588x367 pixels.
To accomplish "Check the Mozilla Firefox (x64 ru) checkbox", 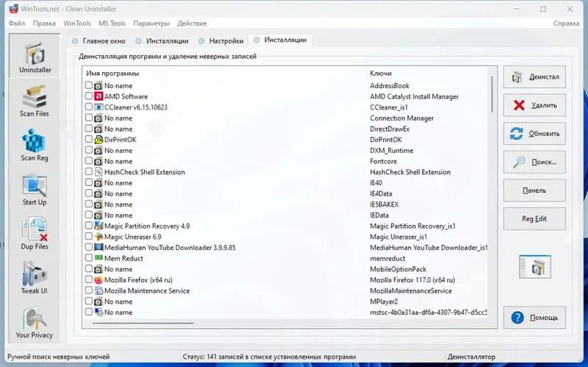I will tap(88, 279).
